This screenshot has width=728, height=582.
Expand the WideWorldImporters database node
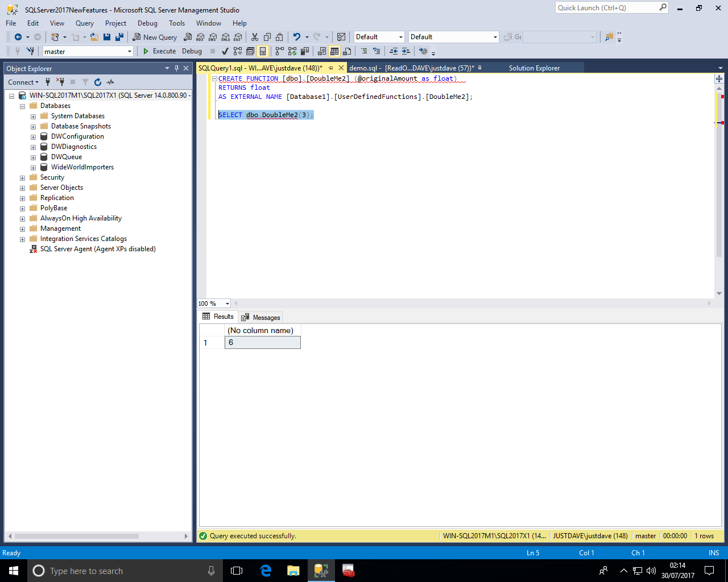(33, 168)
